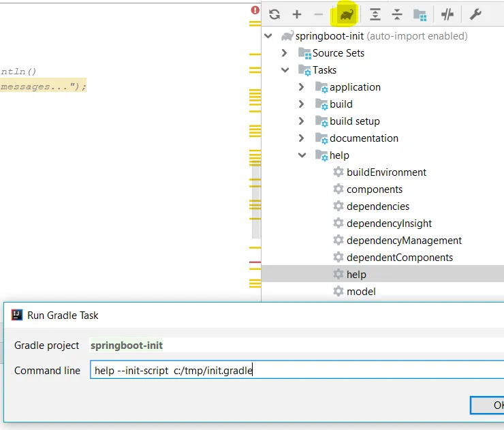This screenshot has height=430, width=504.
Task: Select the model task
Action: click(361, 292)
